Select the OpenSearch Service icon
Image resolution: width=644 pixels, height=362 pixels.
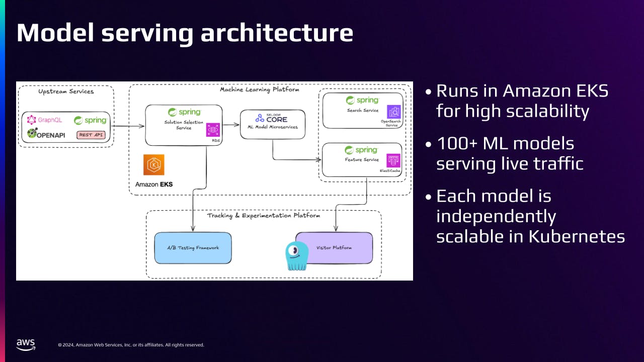[393, 112]
